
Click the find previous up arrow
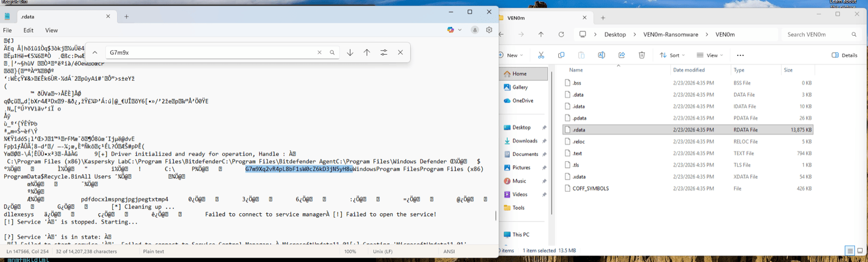367,53
